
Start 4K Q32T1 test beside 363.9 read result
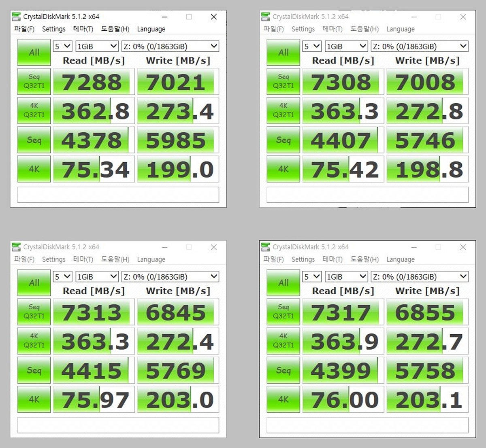(283, 341)
